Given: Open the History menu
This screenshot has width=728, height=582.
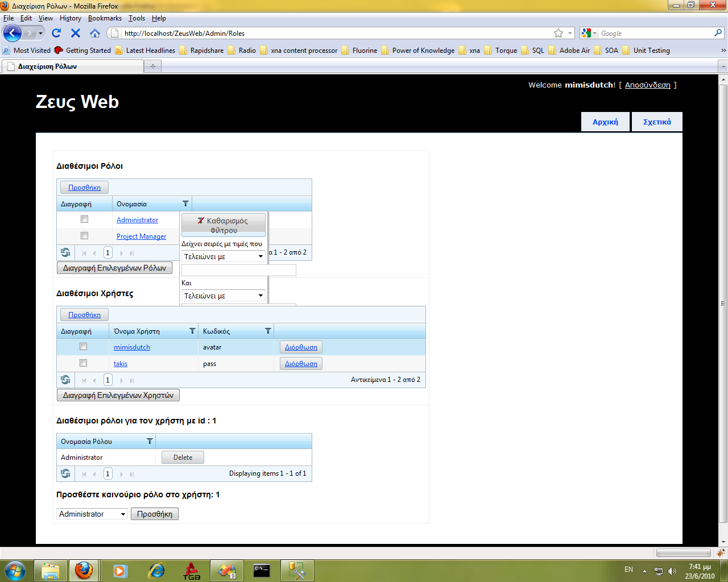Looking at the screenshot, I should tap(71, 18).
